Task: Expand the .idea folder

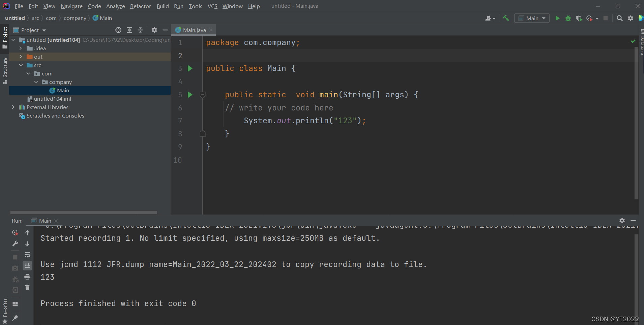Action: point(21,48)
